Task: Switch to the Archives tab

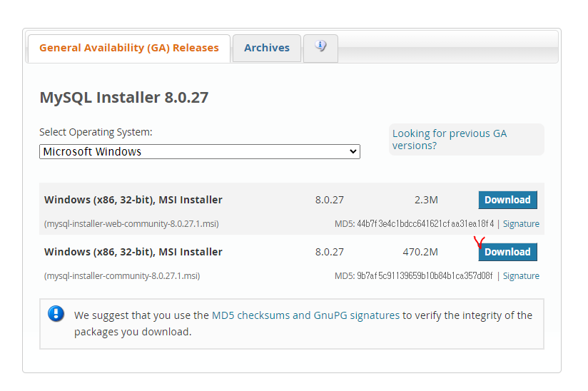Action: click(x=267, y=49)
